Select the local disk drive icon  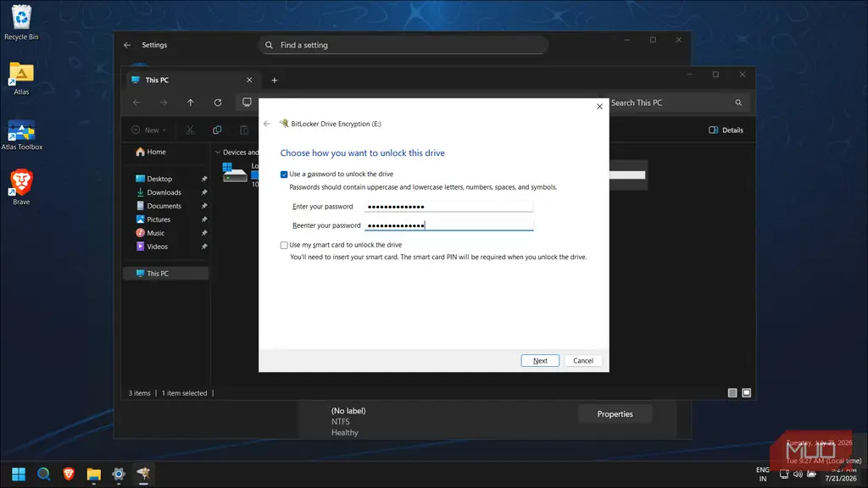tap(235, 173)
